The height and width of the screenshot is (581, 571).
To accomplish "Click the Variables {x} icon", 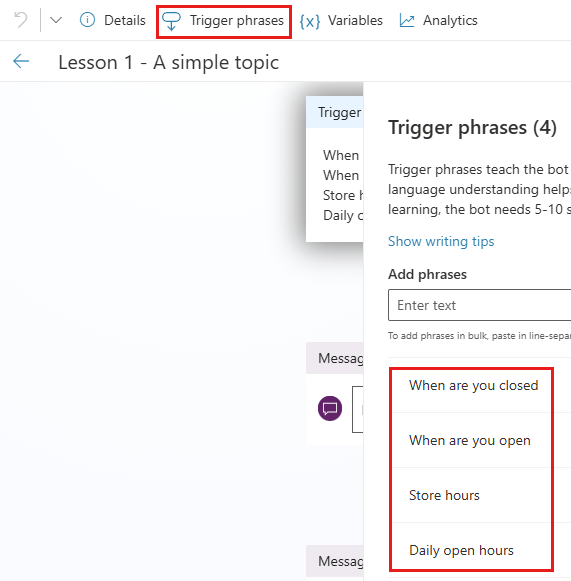I will (x=309, y=21).
